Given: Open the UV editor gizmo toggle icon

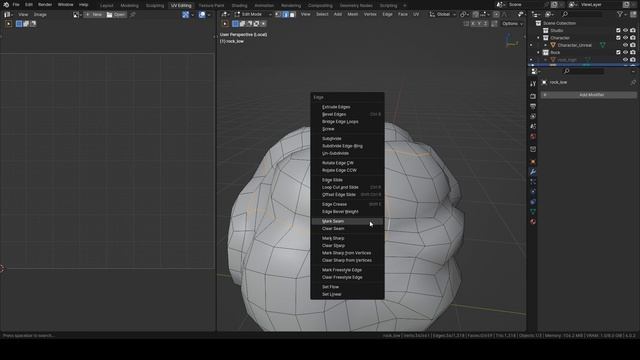Looking at the screenshot, I should point(186,14).
